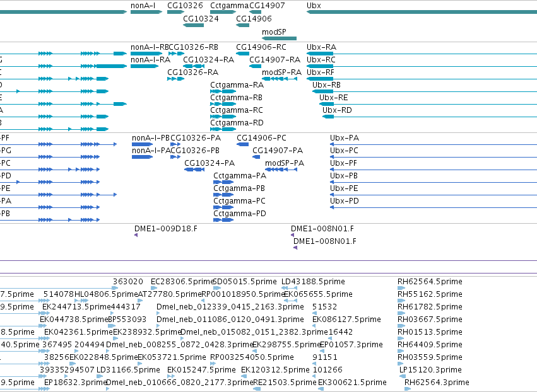The height and width of the screenshot is (392, 537).
Task: Click protein label CG10326-PA
Action: [x=196, y=138]
